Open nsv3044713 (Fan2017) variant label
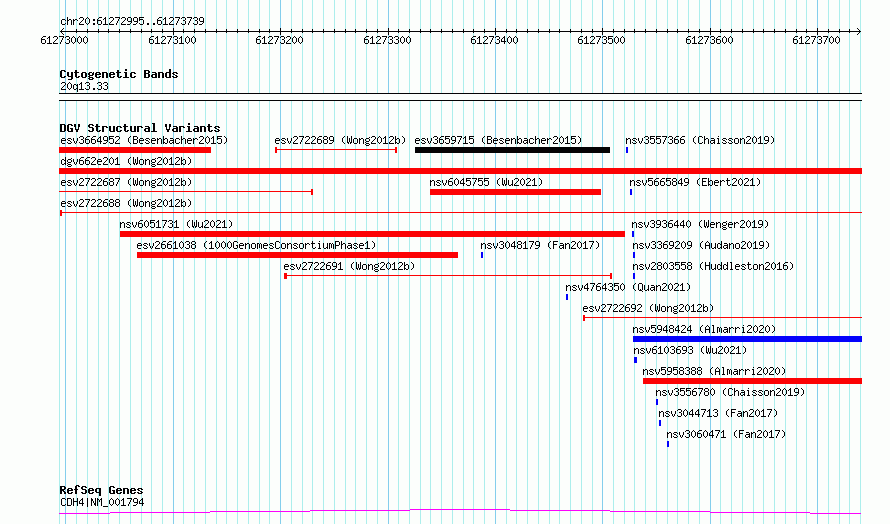 pos(718,413)
